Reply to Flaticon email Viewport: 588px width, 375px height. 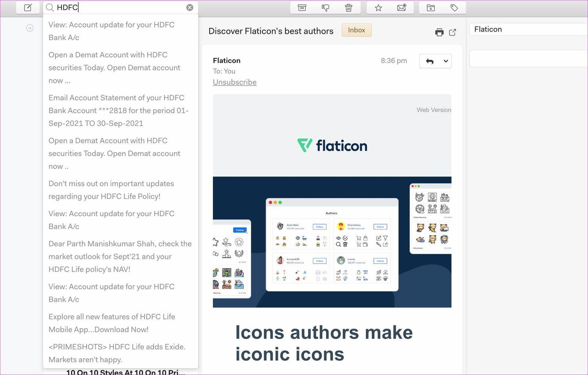coord(430,61)
